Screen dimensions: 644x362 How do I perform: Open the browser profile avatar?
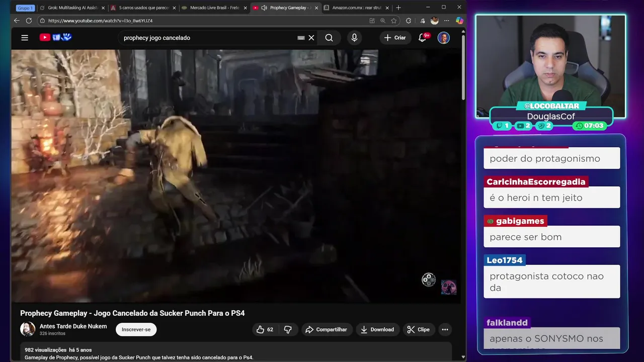pos(434,21)
